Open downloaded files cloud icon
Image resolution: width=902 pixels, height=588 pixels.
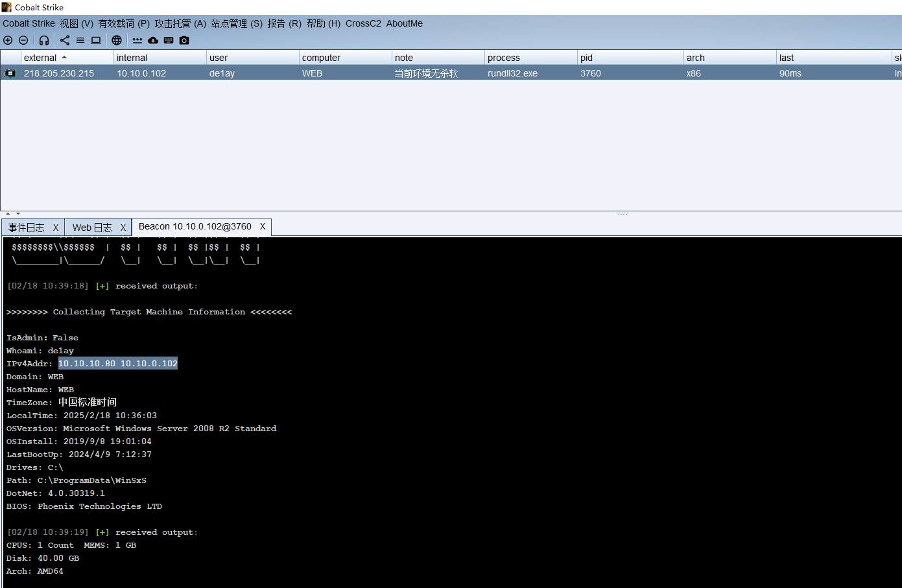click(153, 40)
